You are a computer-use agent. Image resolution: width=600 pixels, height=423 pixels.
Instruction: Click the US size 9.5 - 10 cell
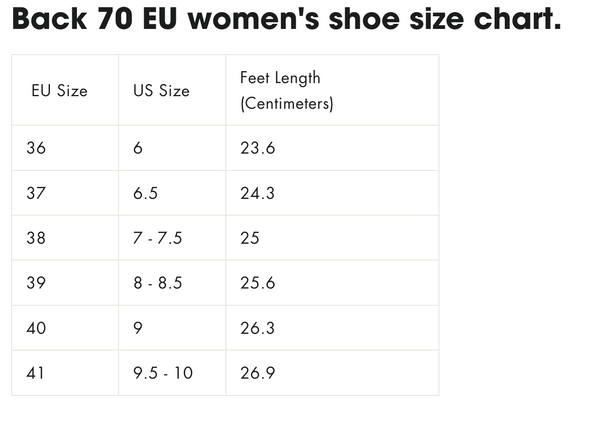click(x=162, y=373)
